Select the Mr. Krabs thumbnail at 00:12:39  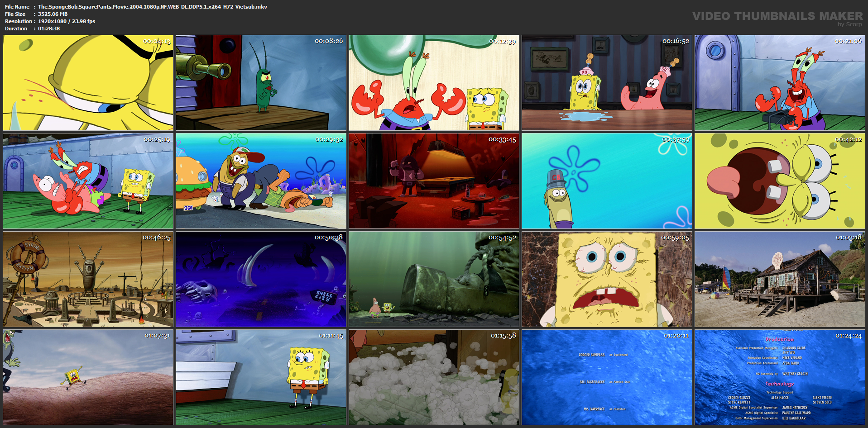point(434,83)
